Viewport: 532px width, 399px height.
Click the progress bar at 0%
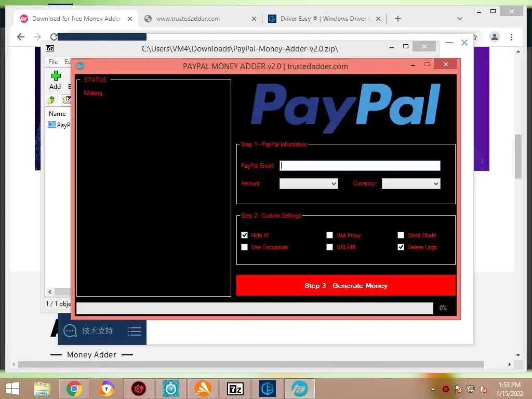(x=255, y=308)
